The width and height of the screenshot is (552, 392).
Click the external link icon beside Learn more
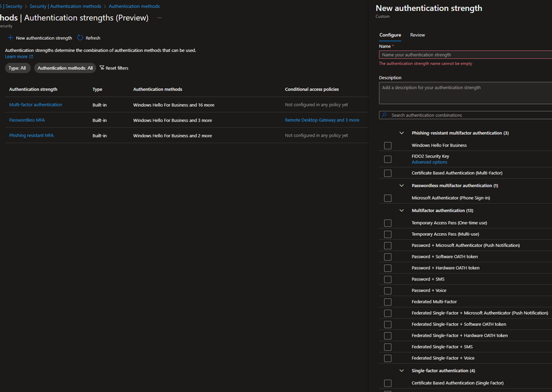pyautogui.click(x=31, y=57)
